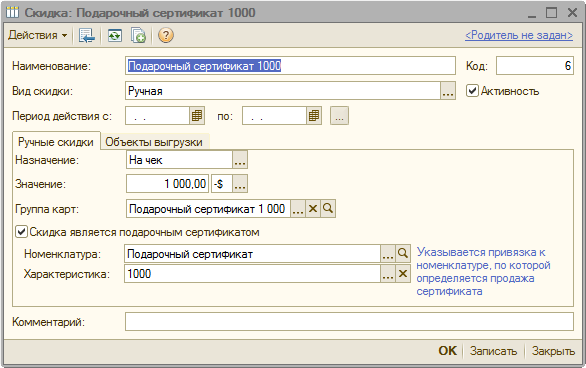The image size is (586, 368).
Task: Click the copy-element toolbar icon
Action: (x=138, y=35)
